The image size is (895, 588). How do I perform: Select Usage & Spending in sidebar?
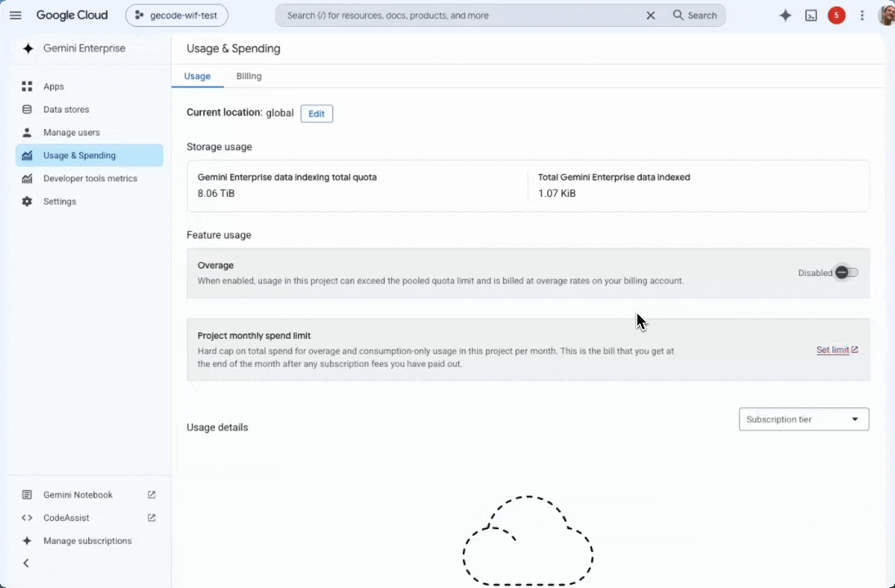[90, 155]
